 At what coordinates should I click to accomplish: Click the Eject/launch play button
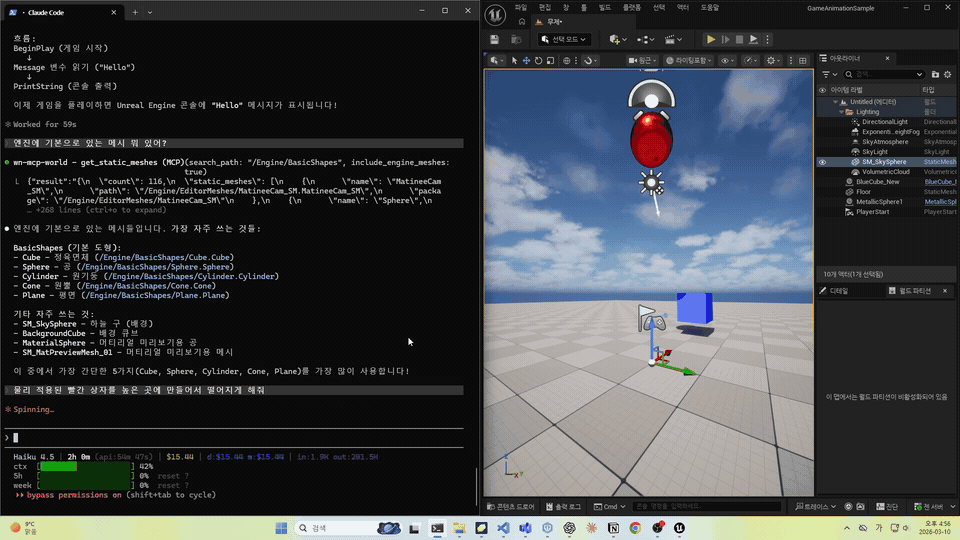pyautogui.click(x=754, y=39)
